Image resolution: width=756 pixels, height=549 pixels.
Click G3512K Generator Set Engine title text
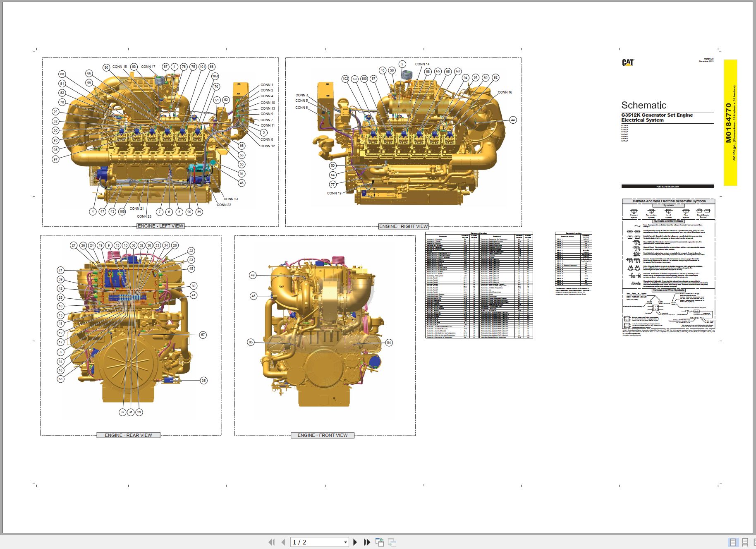657,115
